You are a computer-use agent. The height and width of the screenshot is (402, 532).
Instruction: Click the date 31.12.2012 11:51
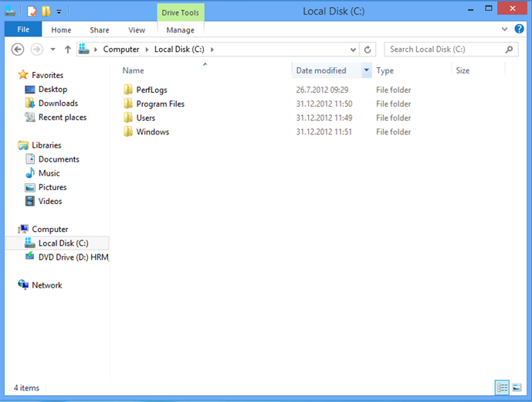pos(324,131)
